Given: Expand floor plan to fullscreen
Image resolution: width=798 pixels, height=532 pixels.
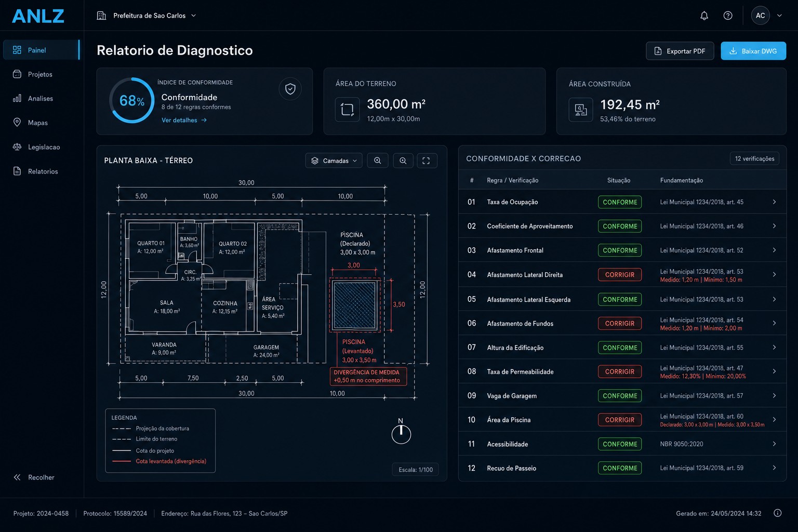Looking at the screenshot, I should coord(426,161).
